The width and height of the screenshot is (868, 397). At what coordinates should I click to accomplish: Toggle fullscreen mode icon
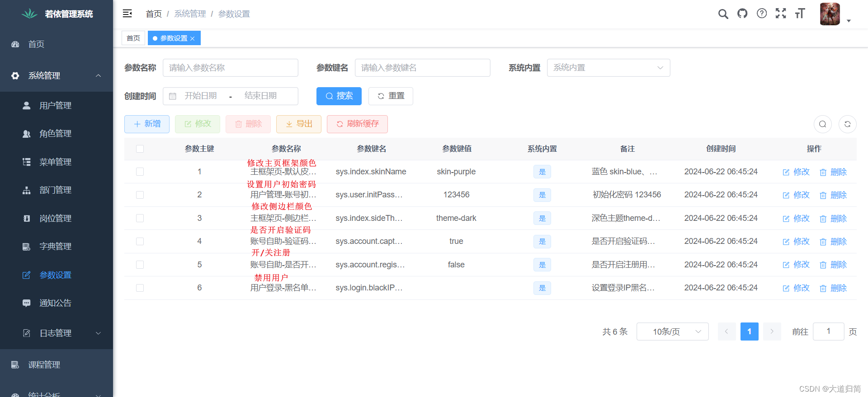click(x=781, y=14)
